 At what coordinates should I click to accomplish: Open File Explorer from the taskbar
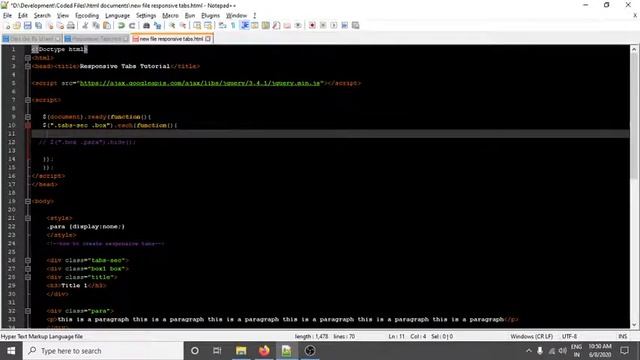click(241, 351)
